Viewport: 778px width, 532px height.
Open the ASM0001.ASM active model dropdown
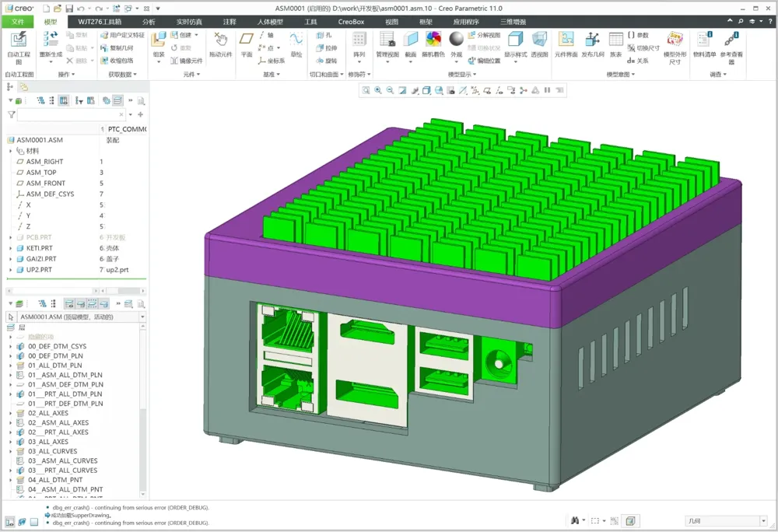[142, 317]
